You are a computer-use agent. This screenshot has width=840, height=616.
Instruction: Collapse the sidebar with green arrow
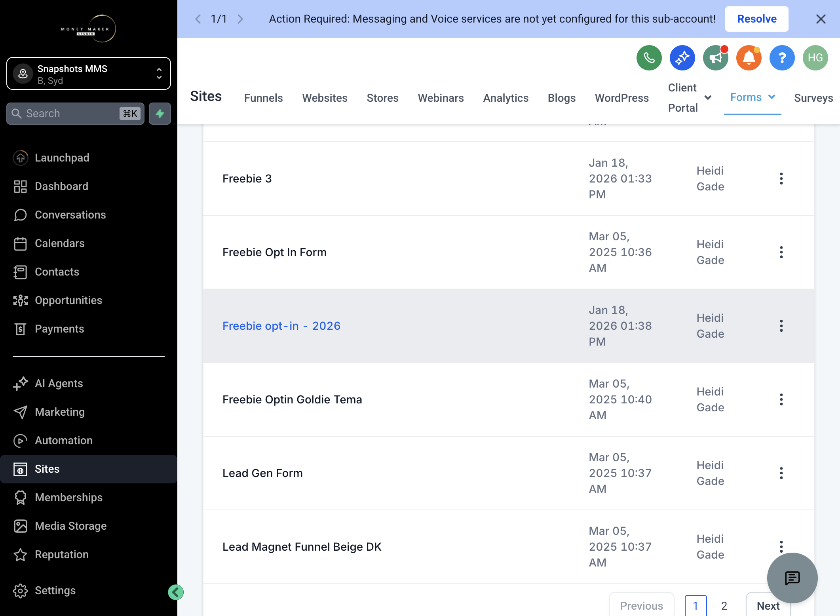click(176, 592)
